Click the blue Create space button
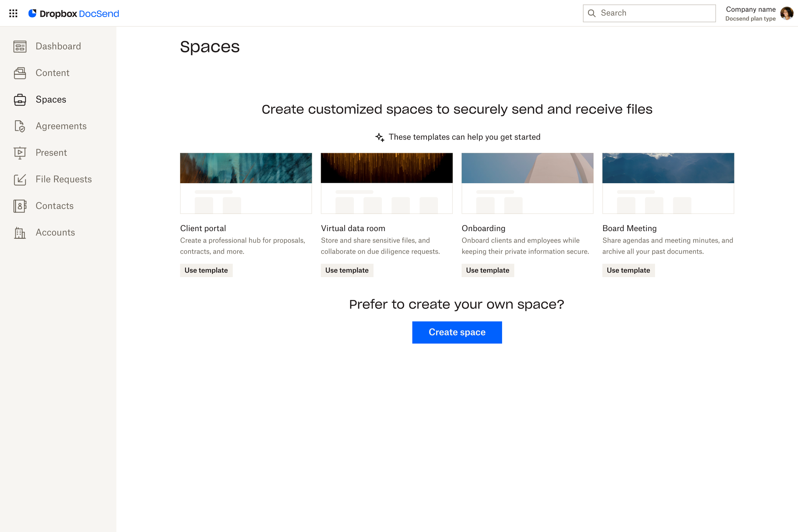The image size is (798, 532). click(457, 332)
